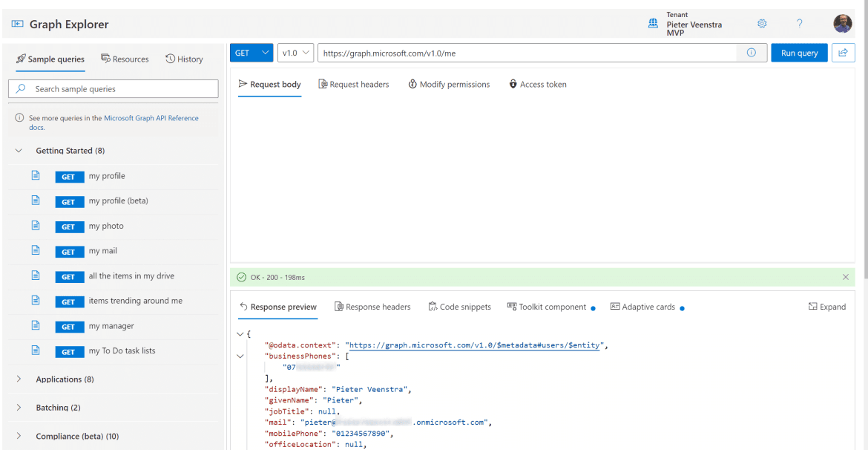
Task: Click the Run query button
Action: coord(799,53)
